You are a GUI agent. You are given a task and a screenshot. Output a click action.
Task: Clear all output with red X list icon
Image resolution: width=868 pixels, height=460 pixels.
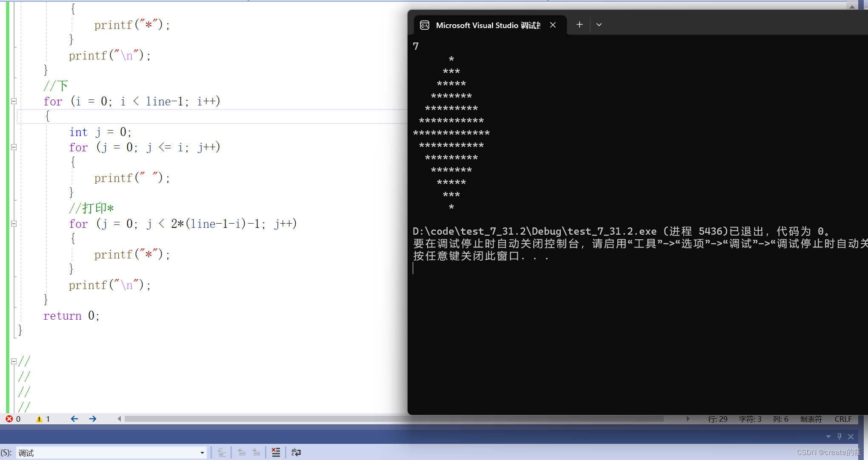pyautogui.click(x=276, y=452)
